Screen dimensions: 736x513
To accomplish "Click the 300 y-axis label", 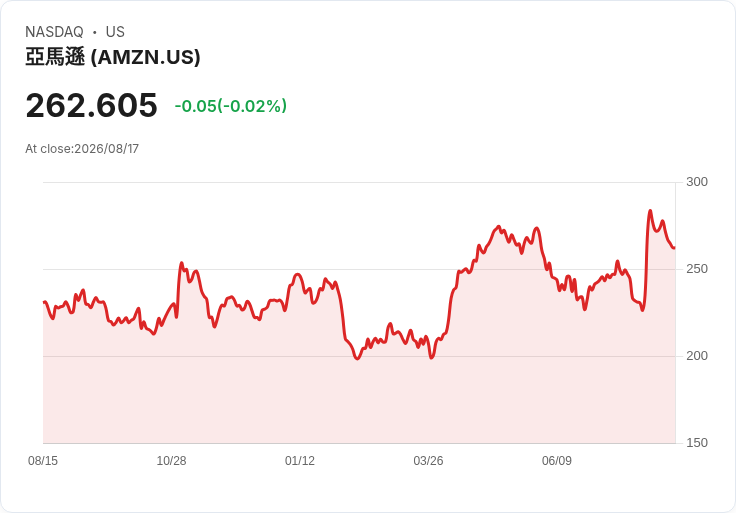I will click(697, 182).
